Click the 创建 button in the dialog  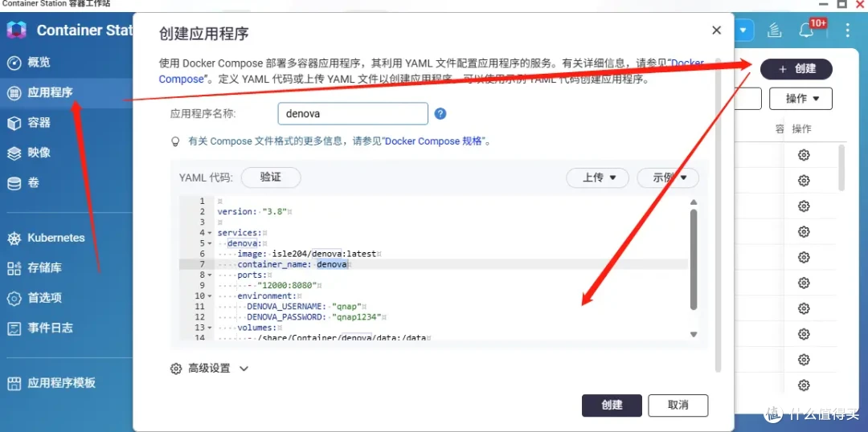(x=612, y=406)
